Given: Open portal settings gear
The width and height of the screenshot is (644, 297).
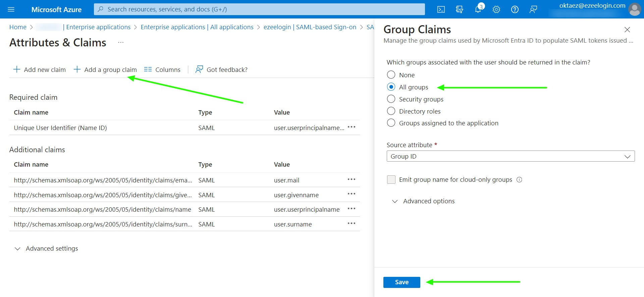Looking at the screenshot, I should [496, 9].
